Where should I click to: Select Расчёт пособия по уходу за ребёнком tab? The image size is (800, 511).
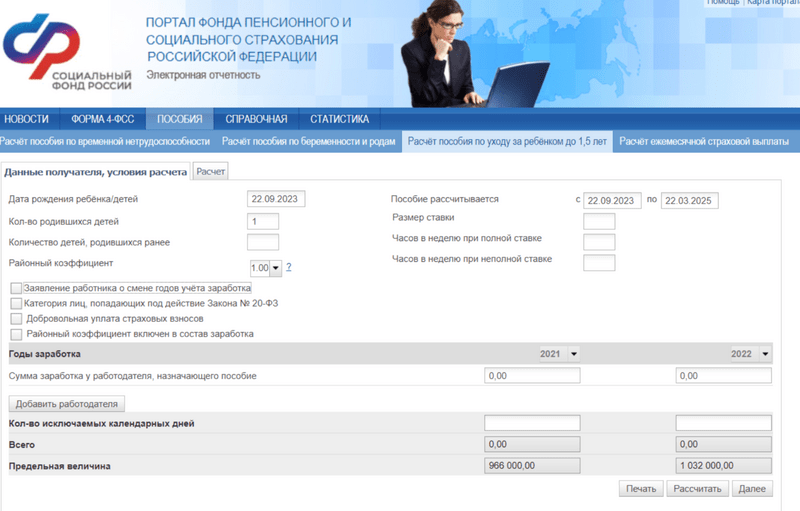[507, 141]
